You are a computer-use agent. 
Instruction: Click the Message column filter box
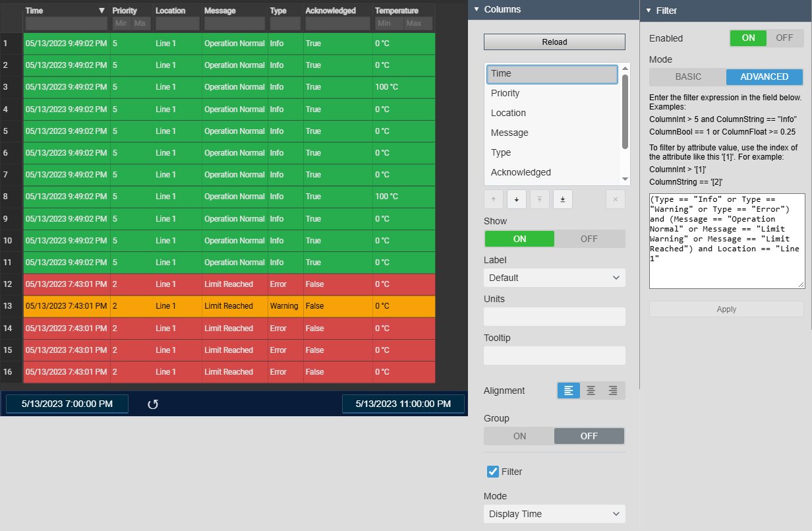[x=235, y=24]
